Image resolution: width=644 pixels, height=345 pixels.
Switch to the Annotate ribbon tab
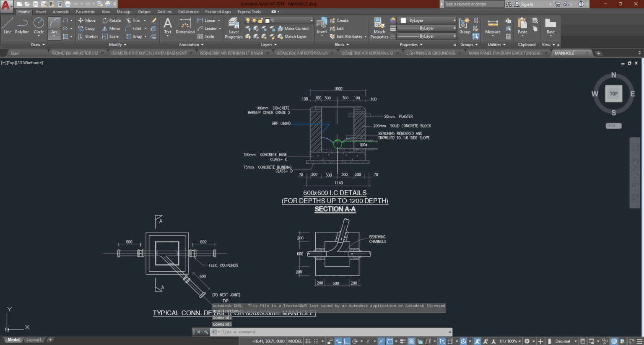pos(61,12)
